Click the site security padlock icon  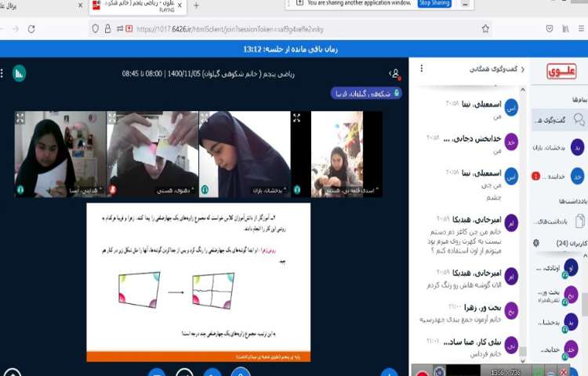pos(107,28)
